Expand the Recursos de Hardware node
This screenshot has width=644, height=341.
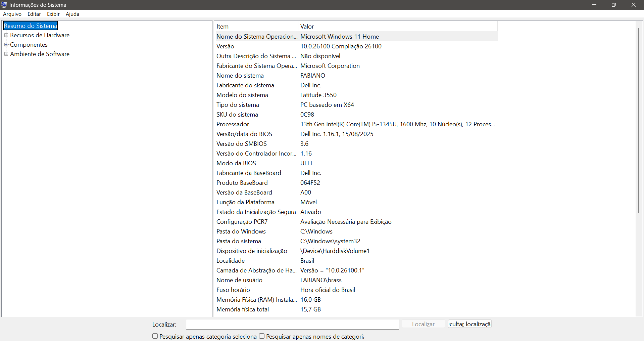point(6,35)
